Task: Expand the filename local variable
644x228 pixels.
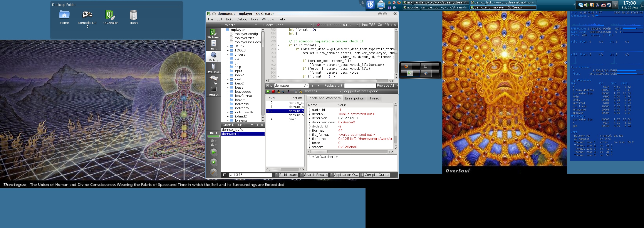Action: pyautogui.click(x=310, y=139)
